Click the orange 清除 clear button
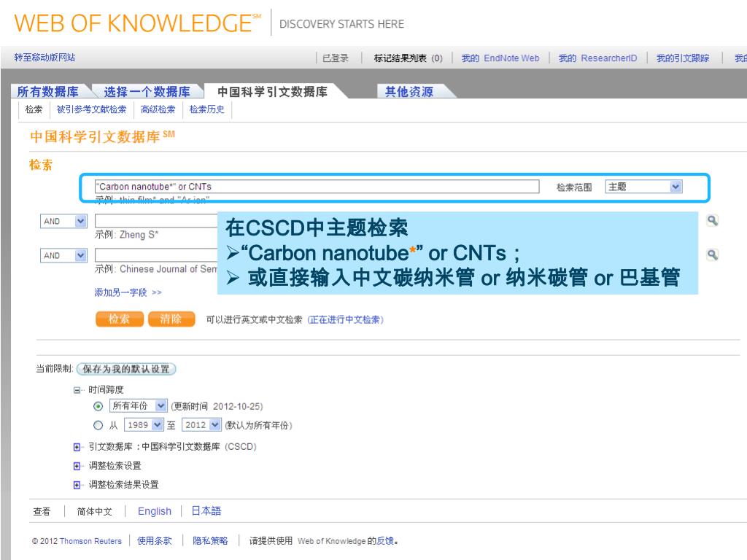 [171, 319]
